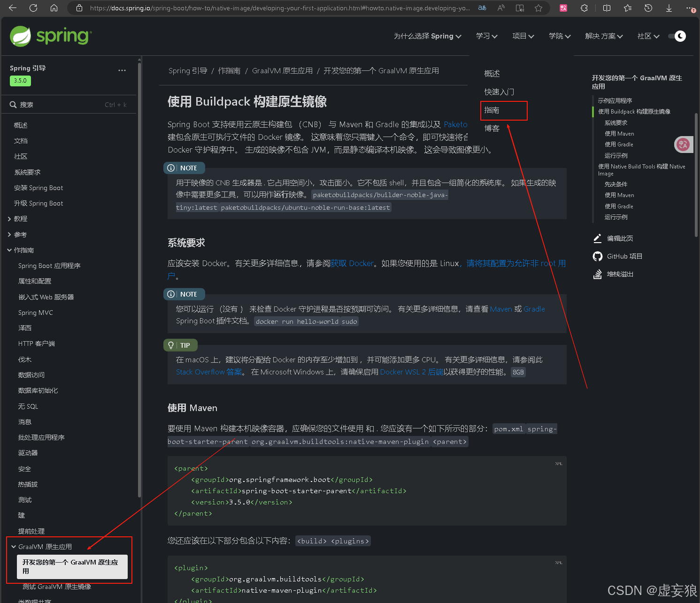Open 社区 dropdown menu

coord(648,36)
